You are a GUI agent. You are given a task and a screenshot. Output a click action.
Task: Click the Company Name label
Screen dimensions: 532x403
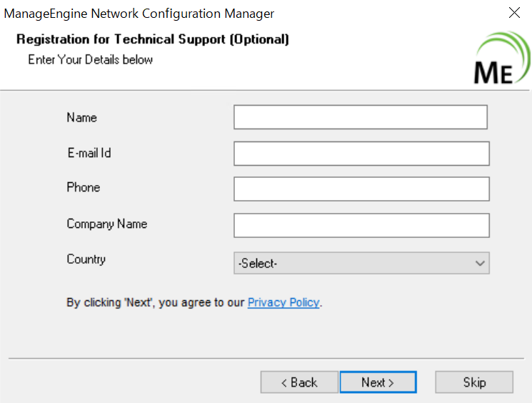coord(106,224)
